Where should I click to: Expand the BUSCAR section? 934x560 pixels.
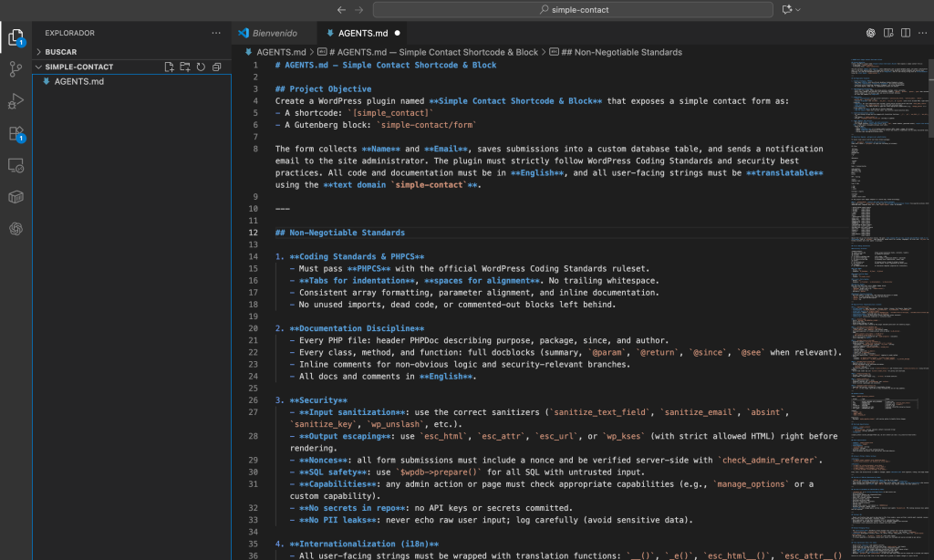tap(131, 52)
